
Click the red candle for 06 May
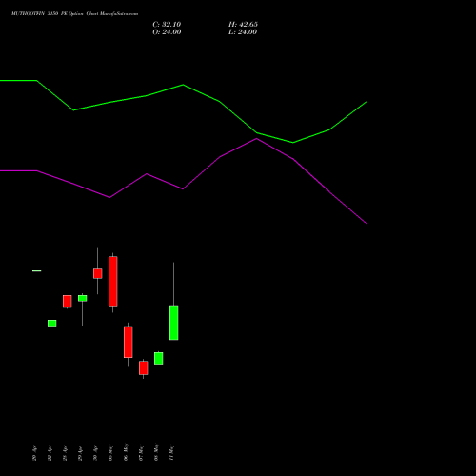(x=129, y=342)
